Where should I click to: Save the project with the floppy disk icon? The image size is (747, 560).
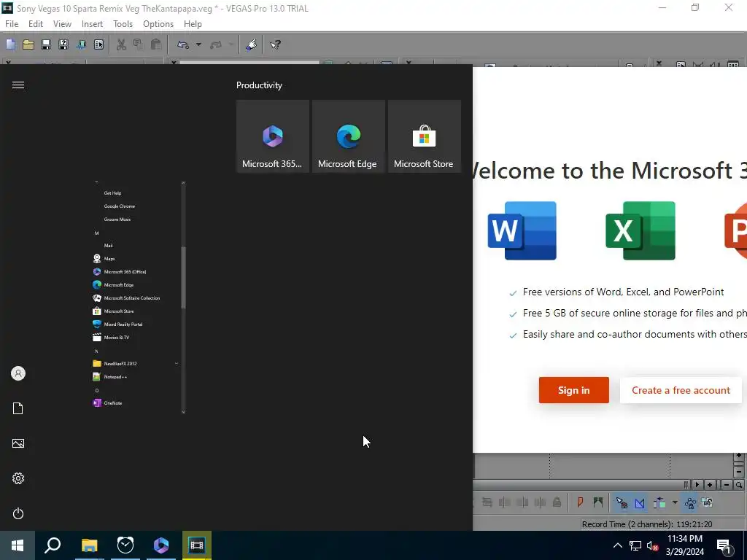pos(46,44)
